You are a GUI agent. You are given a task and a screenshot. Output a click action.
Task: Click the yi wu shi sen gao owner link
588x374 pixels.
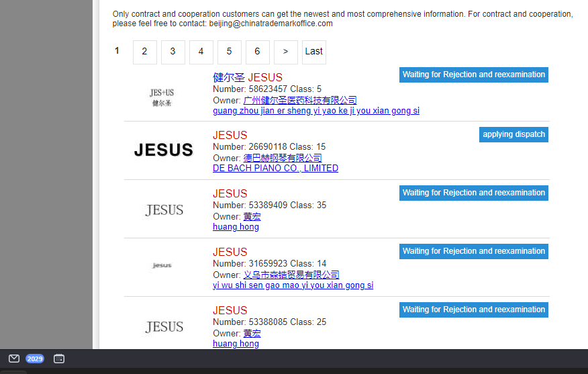(x=293, y=285)
